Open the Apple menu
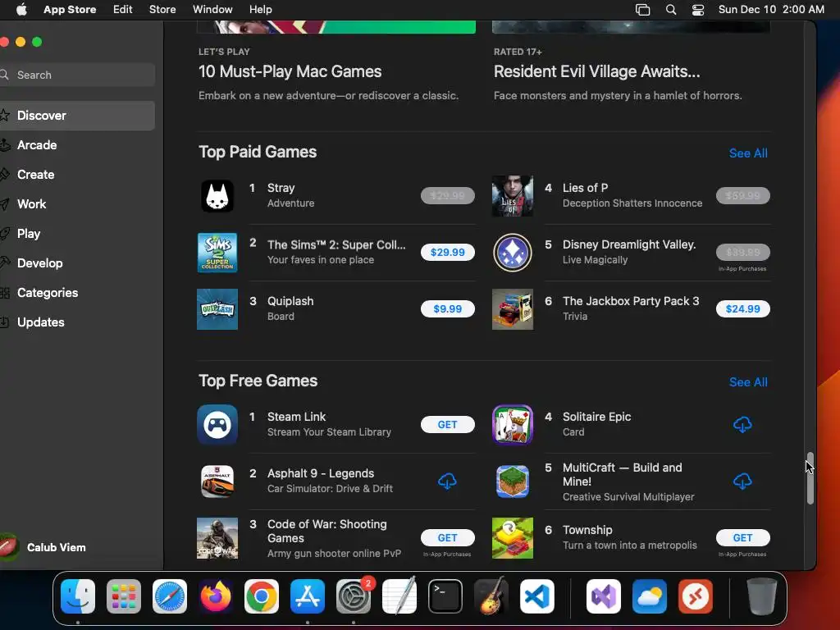This screenshot has width=840, height=630. (x=21, y=10)
